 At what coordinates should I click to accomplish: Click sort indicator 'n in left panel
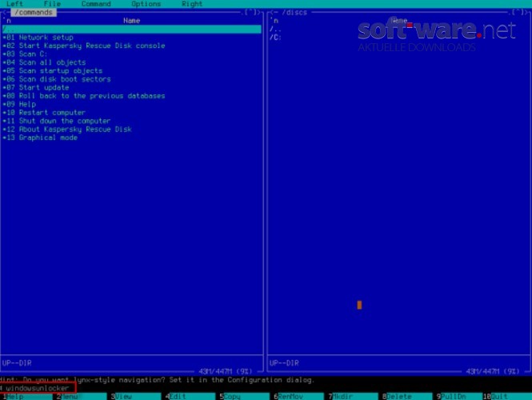coord(7,21)
